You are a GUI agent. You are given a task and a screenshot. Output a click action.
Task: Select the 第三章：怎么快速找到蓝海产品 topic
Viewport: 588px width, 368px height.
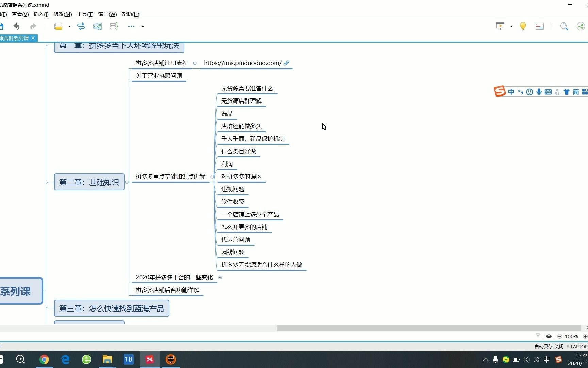click(112, 308)
